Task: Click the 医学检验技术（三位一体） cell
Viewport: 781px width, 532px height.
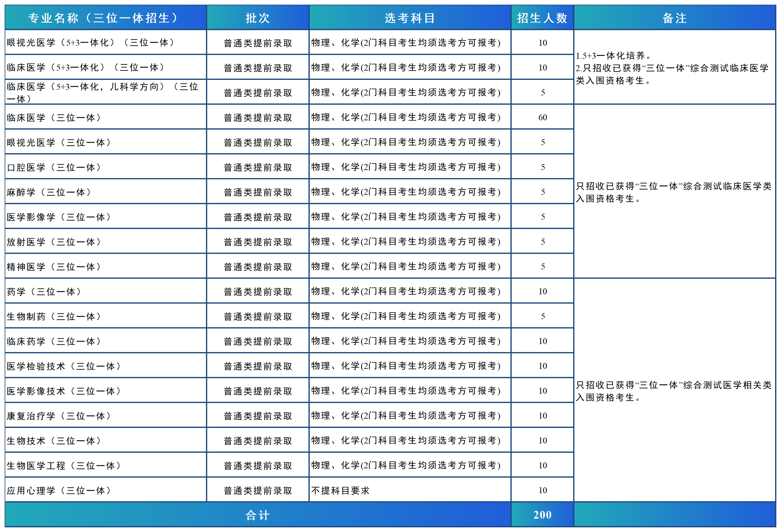Action: click(64, 366)
